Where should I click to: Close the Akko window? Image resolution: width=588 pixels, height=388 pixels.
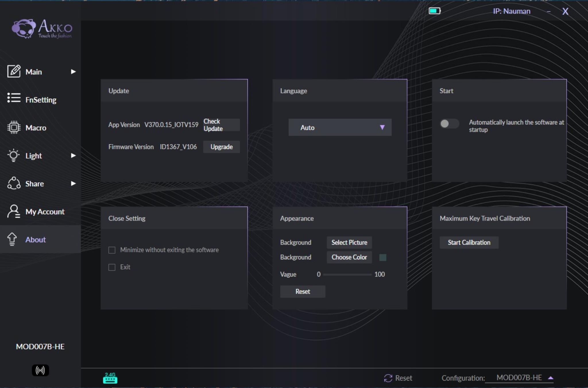click(x=565, y=11)
